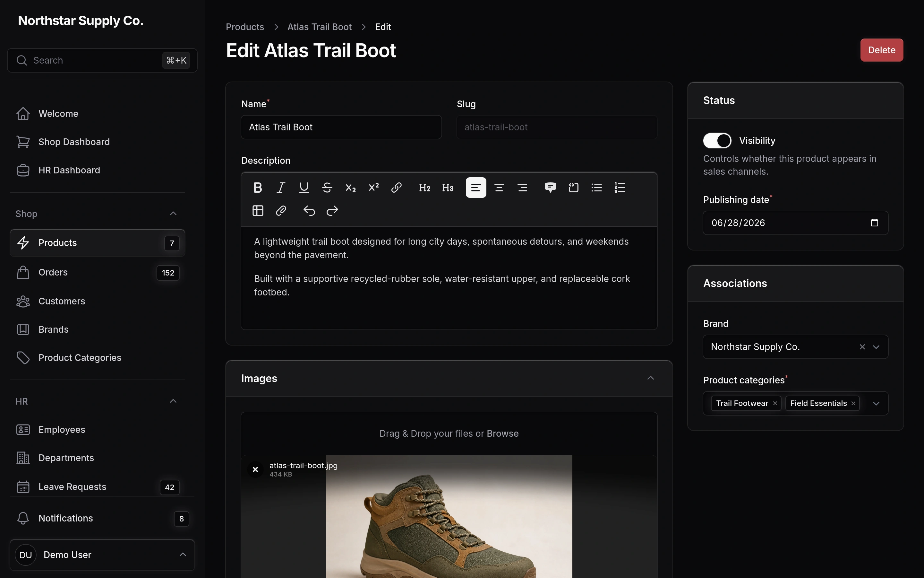Redo the last editor change
The image size is (924, 578).
332,211
